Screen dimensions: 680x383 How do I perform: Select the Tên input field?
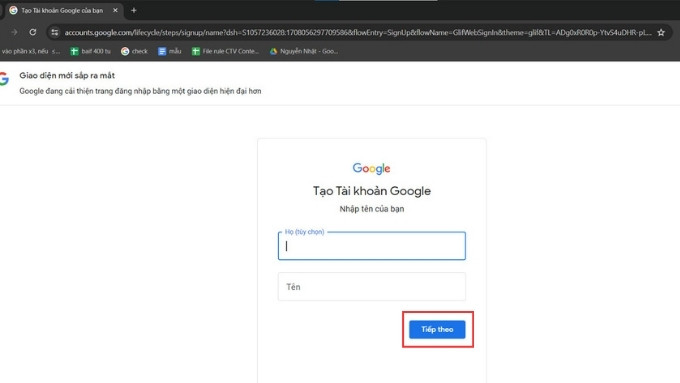point(372,287)
